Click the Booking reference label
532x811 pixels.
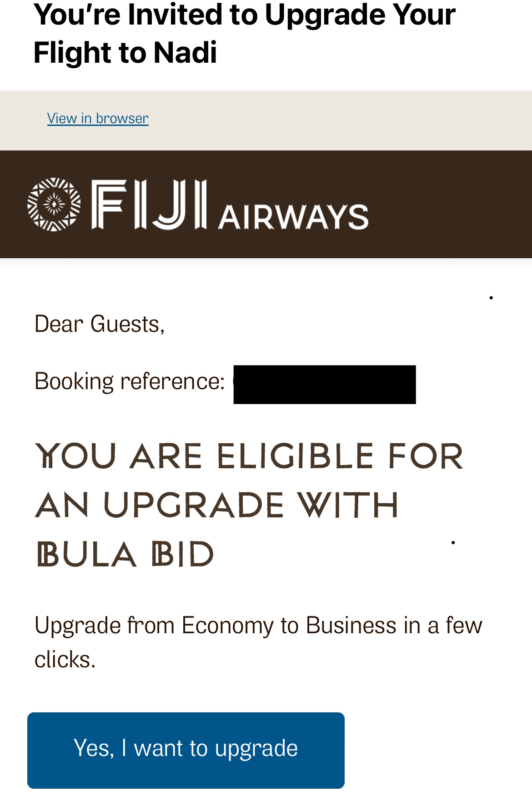point(130,381)
